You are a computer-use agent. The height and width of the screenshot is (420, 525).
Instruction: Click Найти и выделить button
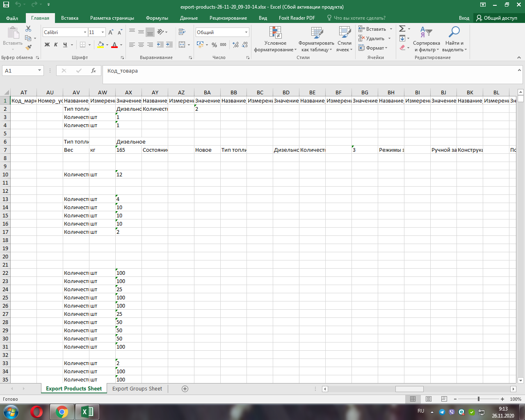tap(454, 39)
